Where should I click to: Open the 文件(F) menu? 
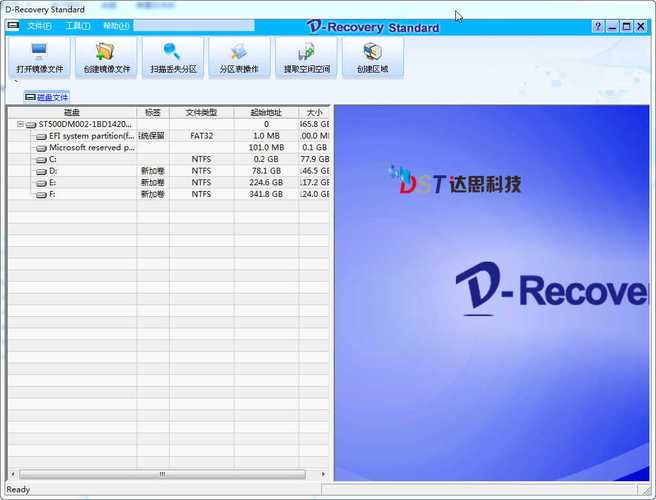(39, 26)
